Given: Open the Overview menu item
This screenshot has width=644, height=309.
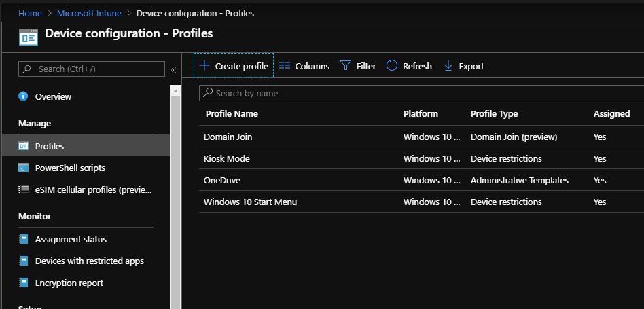Looking at the screenshot, I should [54, 97].
